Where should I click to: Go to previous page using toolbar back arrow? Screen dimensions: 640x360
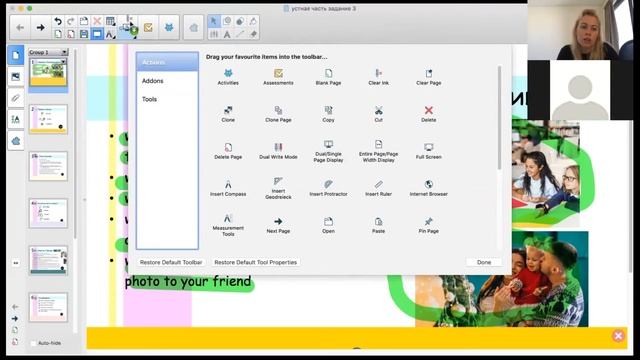pos(20,28)
